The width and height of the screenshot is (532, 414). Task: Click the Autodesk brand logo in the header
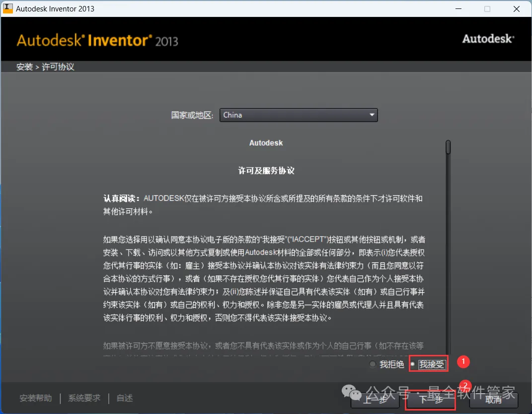point(488,39)
